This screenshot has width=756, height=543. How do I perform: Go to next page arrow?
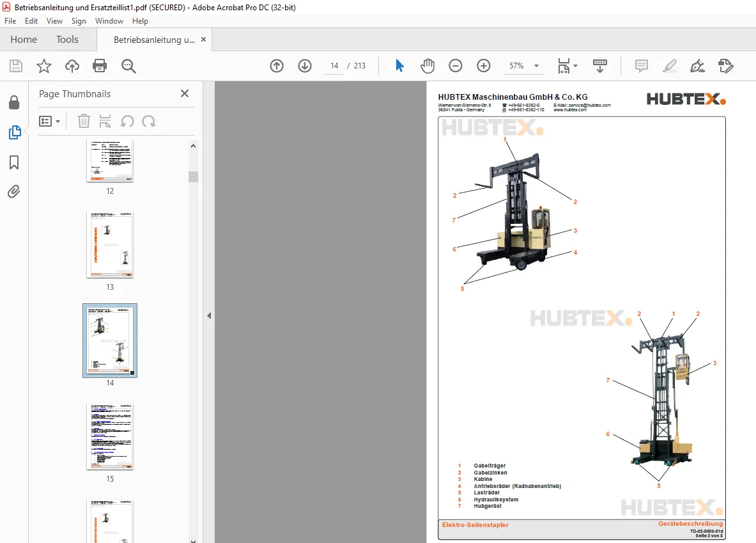coord(305,66)
